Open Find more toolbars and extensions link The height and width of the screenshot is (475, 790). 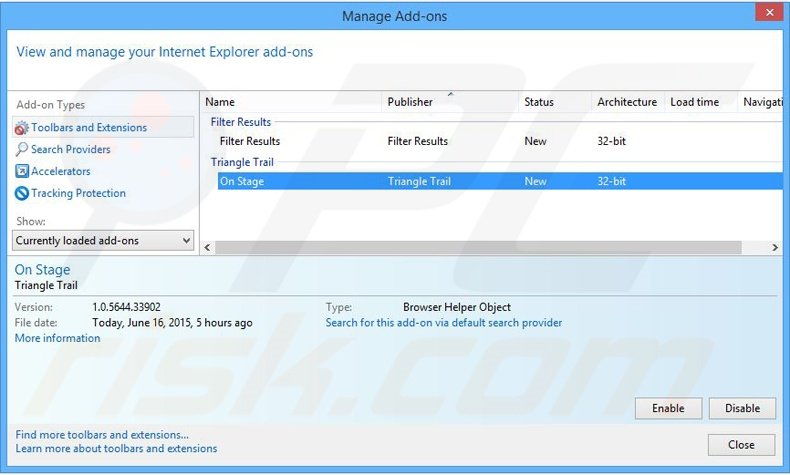click(102, 435)
